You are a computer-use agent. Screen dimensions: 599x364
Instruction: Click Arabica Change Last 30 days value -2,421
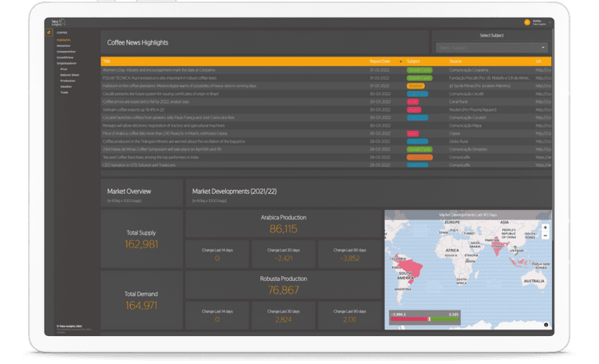click(284, 259)
